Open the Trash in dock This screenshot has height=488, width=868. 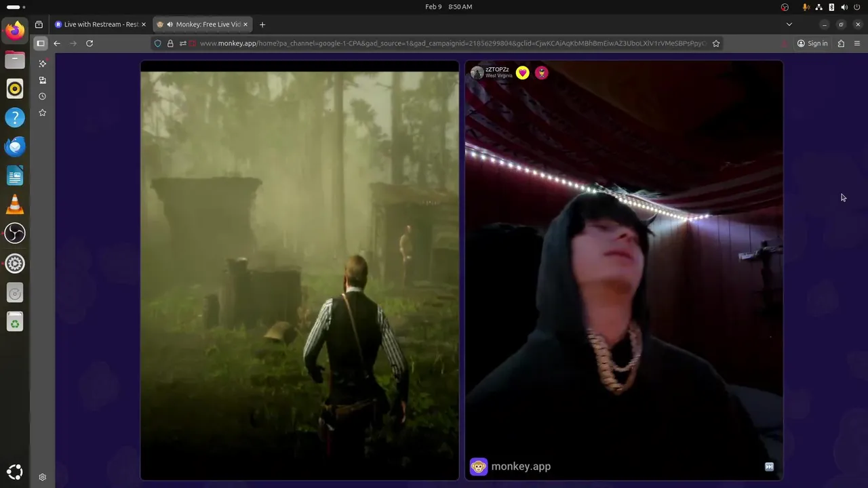15,321
